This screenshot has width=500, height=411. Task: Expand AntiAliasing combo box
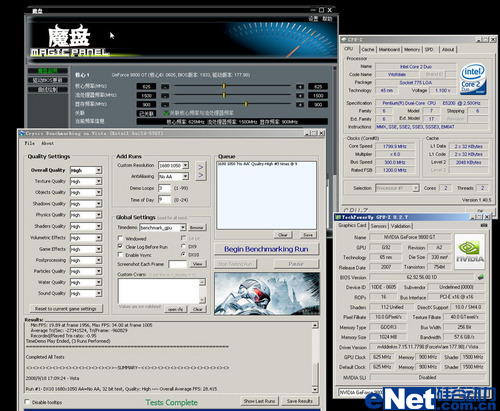click(x=185, y=176)
